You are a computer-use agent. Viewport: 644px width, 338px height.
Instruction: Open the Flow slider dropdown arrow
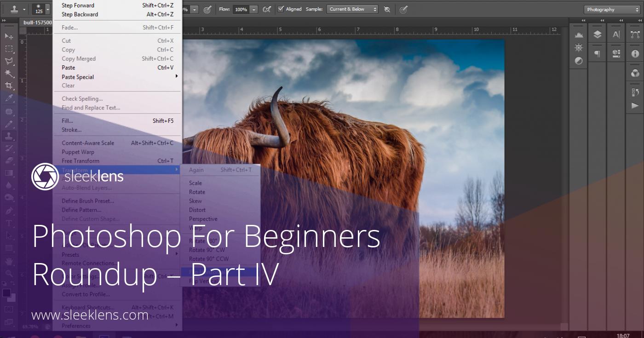coord(254,9)
